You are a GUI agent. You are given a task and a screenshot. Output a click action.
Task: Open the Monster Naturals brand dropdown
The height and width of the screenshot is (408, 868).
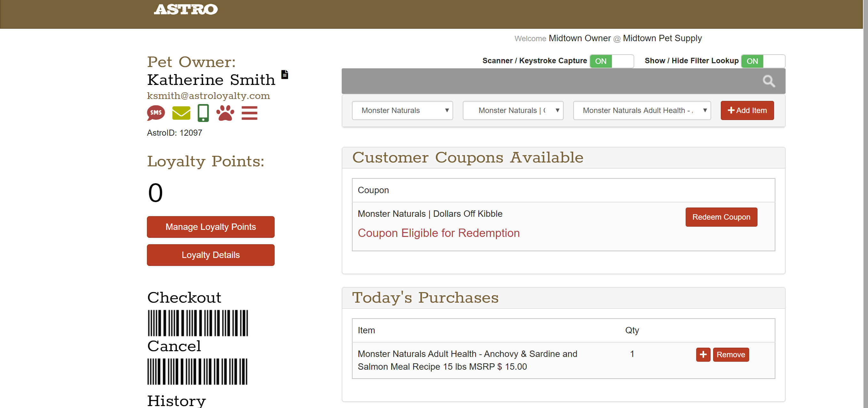(x=402, y=110)
